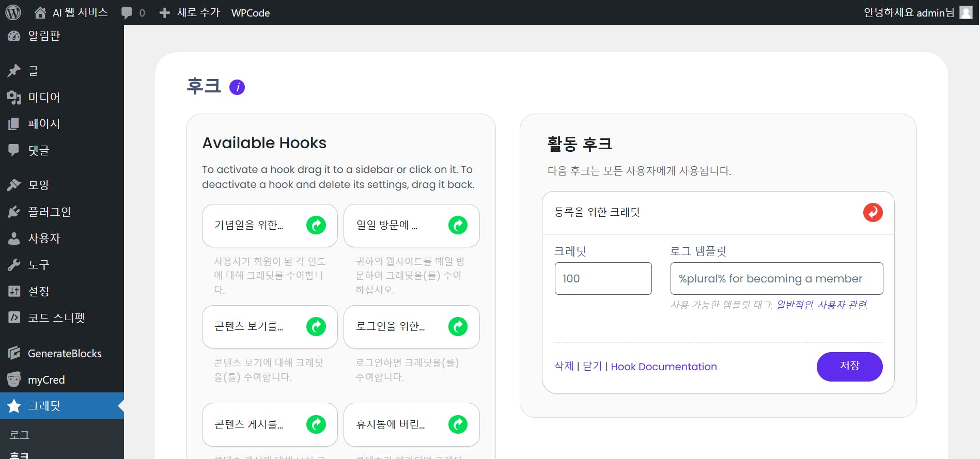Activate the 로그인을 위한 hook green arrow
The height and width of the screenshot is (459, 980).
(458, 326)
